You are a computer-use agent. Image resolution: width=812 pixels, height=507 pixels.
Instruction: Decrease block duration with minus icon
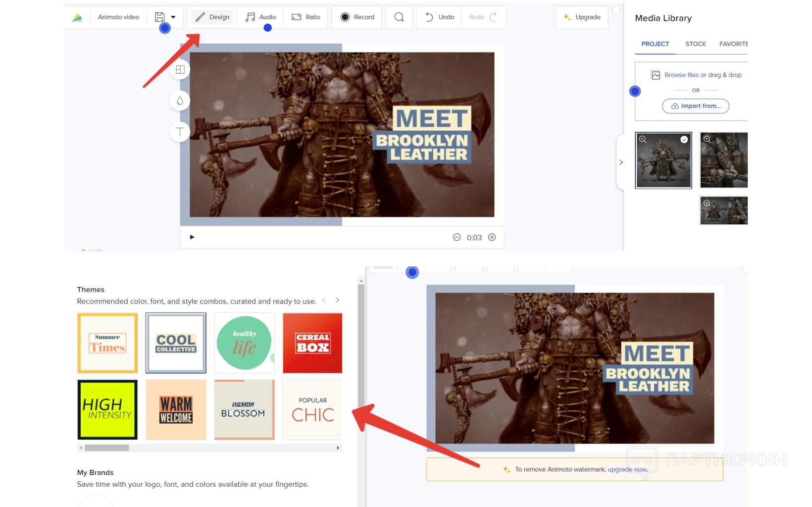(x=457, y=237)
